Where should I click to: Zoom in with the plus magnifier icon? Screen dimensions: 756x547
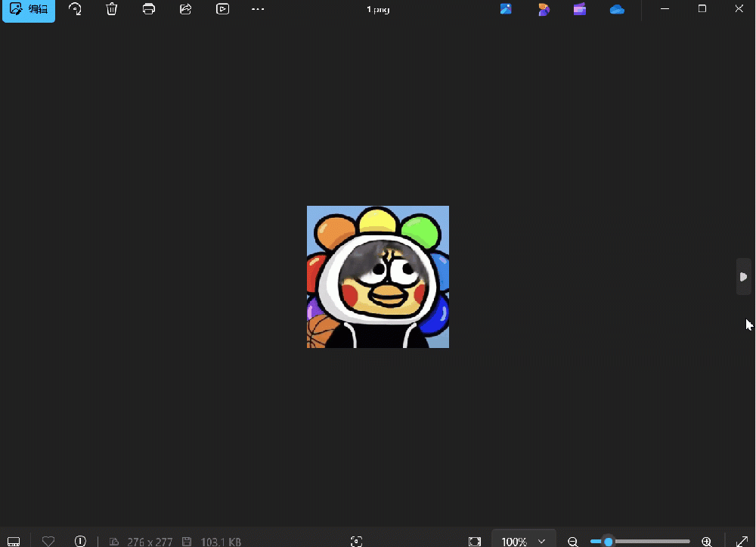click(707, 542)
